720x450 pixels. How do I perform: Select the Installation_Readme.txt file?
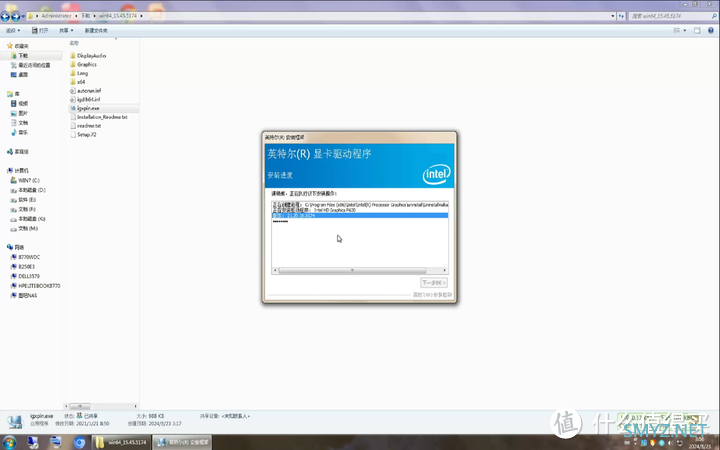[x=99, y=117]
